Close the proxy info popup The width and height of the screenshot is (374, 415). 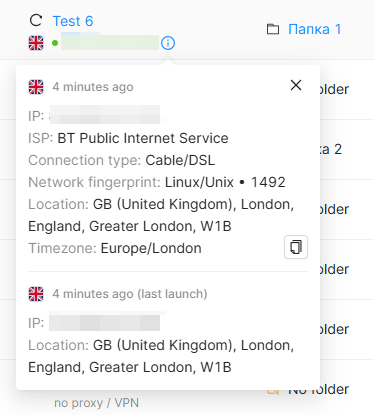point(296,85)
